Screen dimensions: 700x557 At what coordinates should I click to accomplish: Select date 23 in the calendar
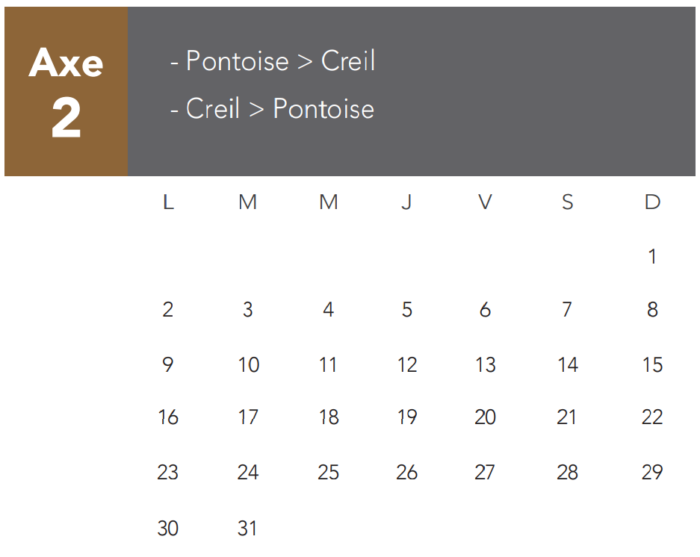168,472
